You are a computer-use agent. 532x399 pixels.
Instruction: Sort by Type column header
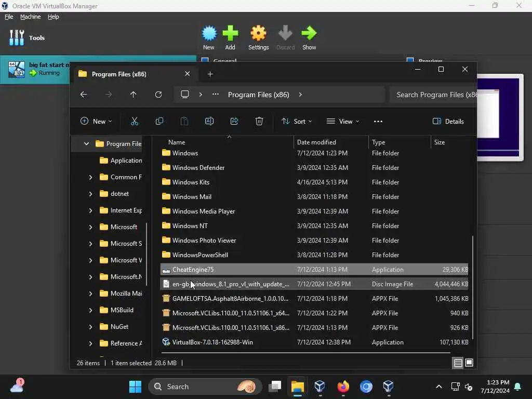[x=378, y=142]
